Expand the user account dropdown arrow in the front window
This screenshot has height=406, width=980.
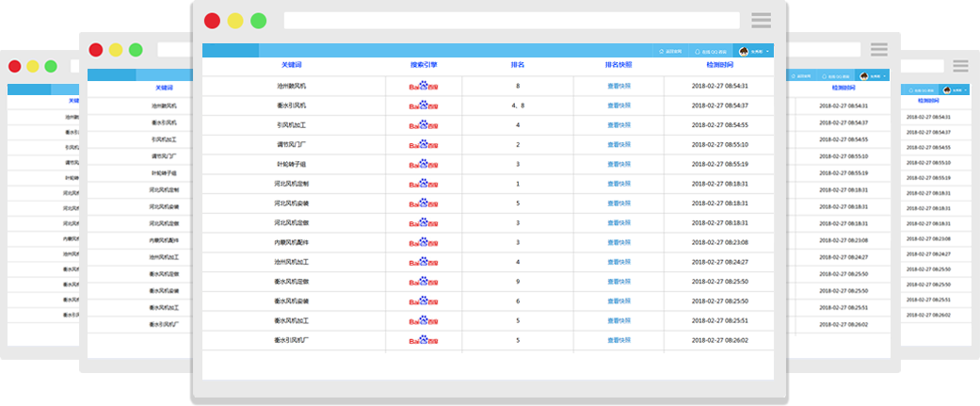[x=768, y=51]
